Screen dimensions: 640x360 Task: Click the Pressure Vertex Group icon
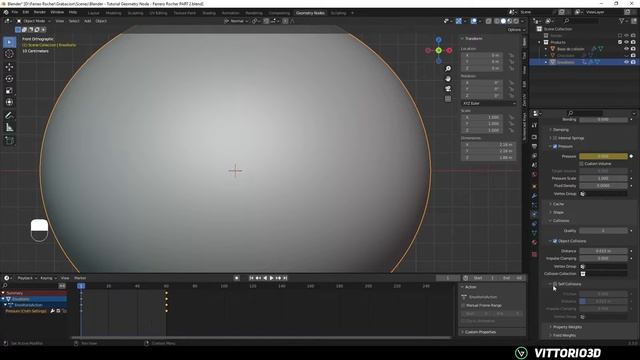pyautogui.click(x=582, y=193)
